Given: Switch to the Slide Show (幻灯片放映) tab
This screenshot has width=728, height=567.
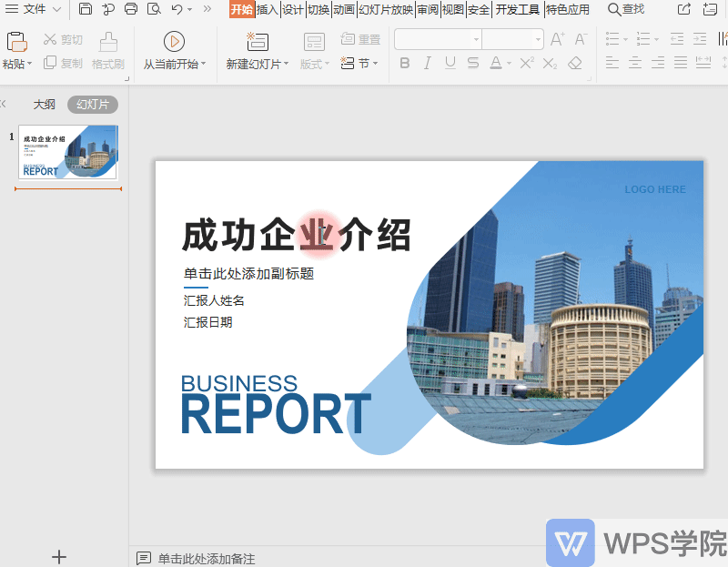Looking at the screenshot, I should pos(385,9).
